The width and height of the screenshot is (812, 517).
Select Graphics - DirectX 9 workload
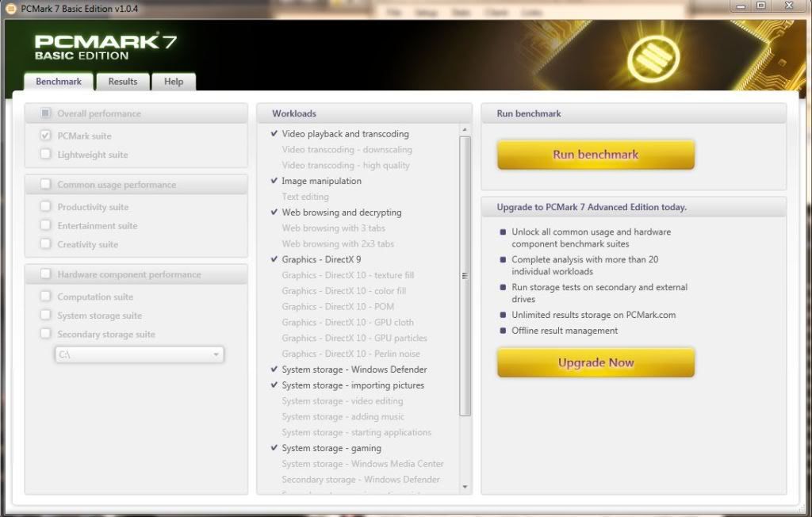tap(321, 259)
